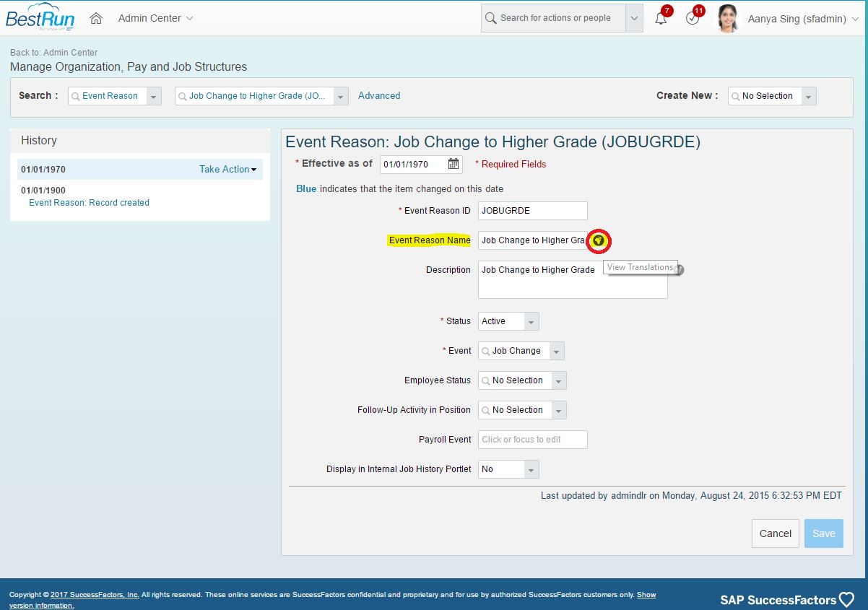This screenshot has height=610, width=868.
Task: Click the Required Fields note
Action: click(511, 164)
